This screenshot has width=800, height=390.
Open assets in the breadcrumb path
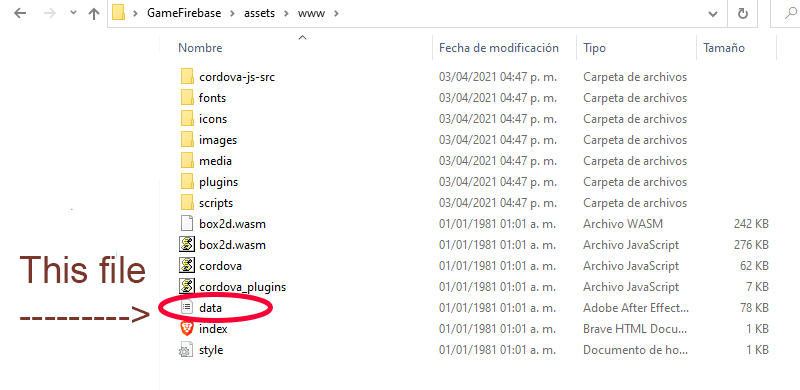pos(259,14)
